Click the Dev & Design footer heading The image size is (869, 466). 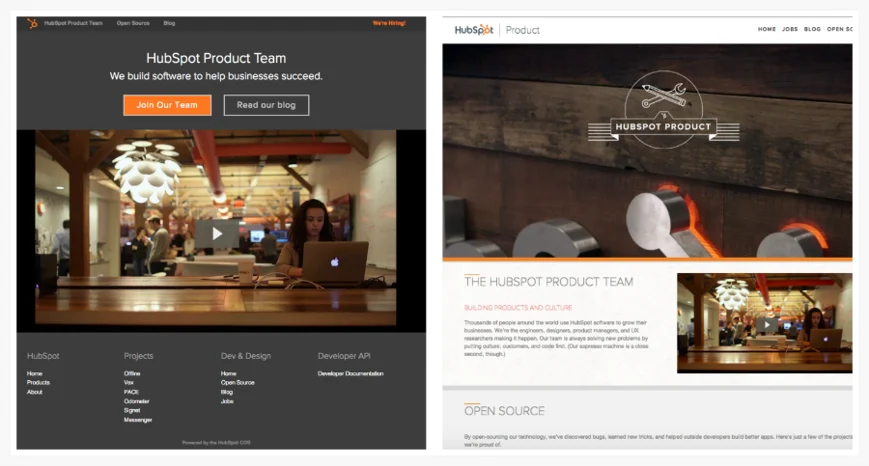click(x=246, y=356)
